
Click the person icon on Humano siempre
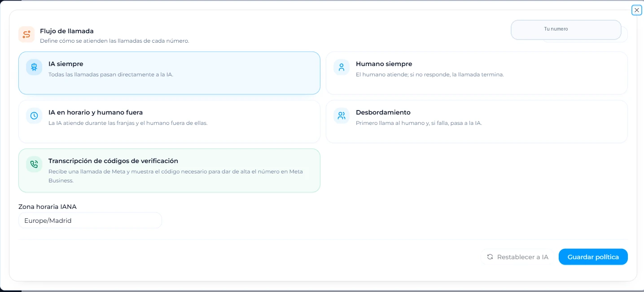(x=342, y=67)
